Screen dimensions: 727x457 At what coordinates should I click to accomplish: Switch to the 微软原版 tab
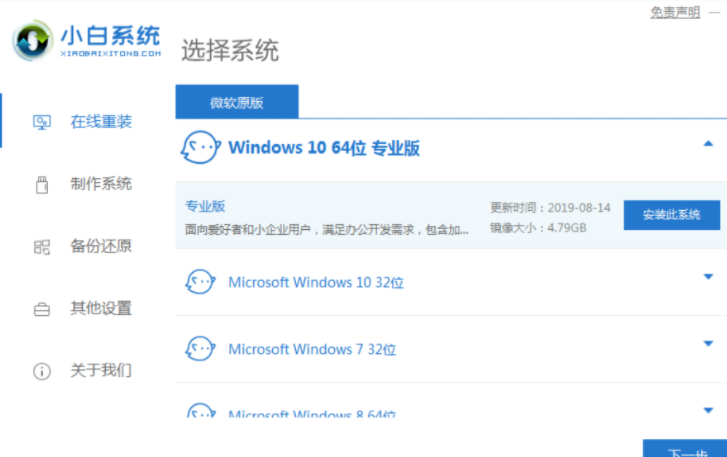(x=237, y=102)
